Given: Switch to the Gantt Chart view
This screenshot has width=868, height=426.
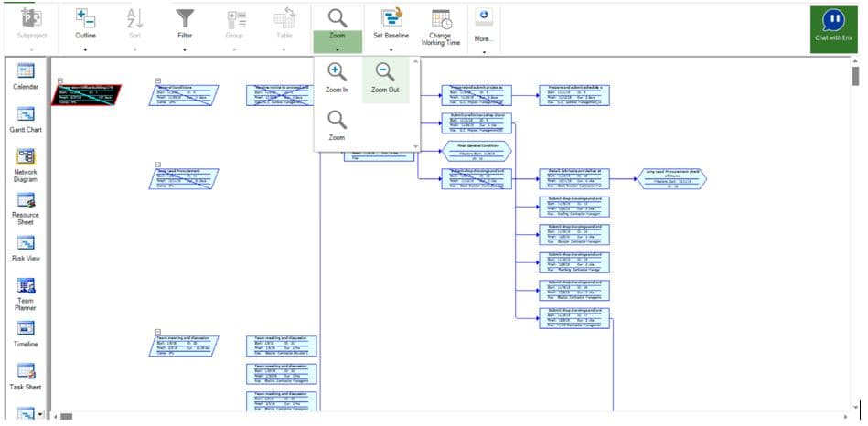Looking at the screenshot, I should 26,120.
